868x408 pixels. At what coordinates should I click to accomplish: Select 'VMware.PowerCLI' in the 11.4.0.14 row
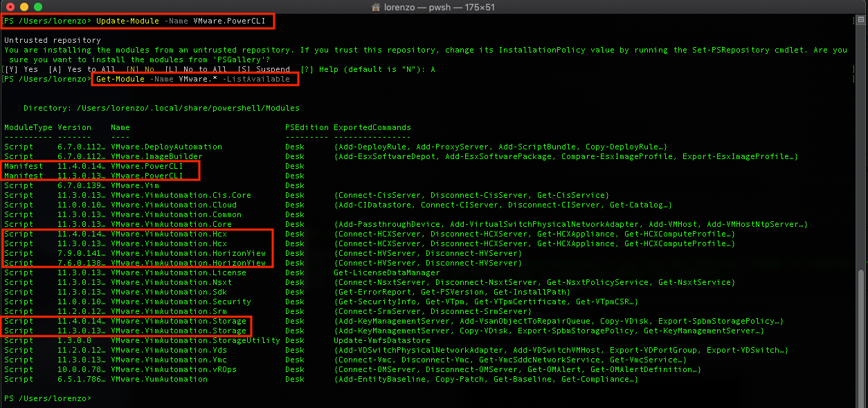click(147, 166)
